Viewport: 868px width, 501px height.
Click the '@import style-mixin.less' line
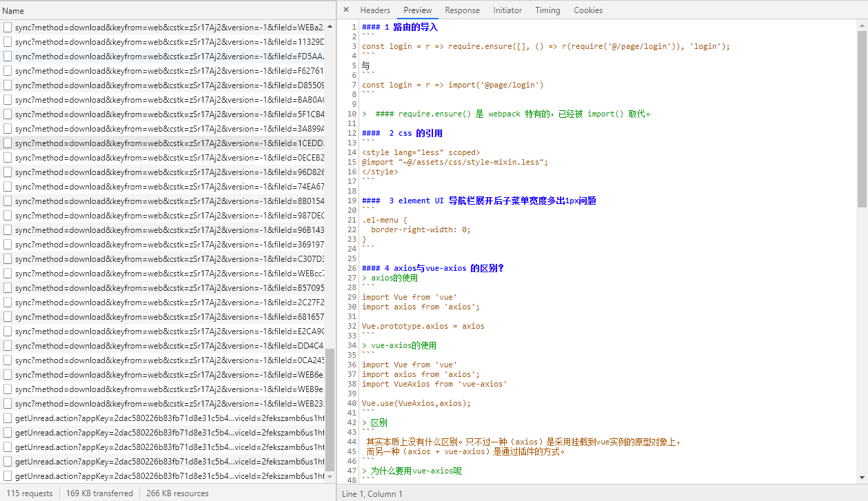pos(455,163)
